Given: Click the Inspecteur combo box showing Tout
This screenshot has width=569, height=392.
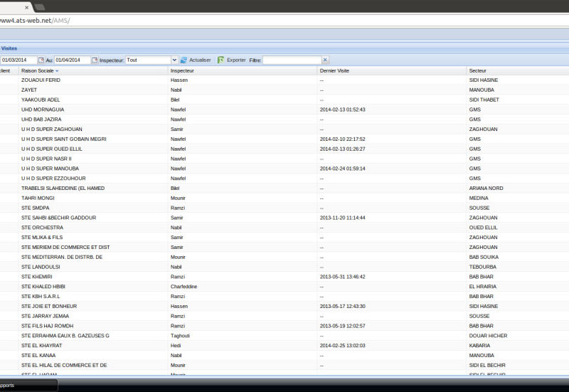Looking at the screenshot, I should (x=147, y=60).
